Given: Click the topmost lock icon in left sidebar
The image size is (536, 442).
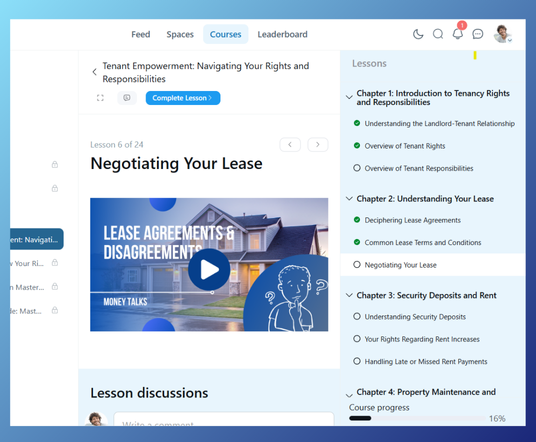Looking at the screenshot, I should tap(55, 165).
